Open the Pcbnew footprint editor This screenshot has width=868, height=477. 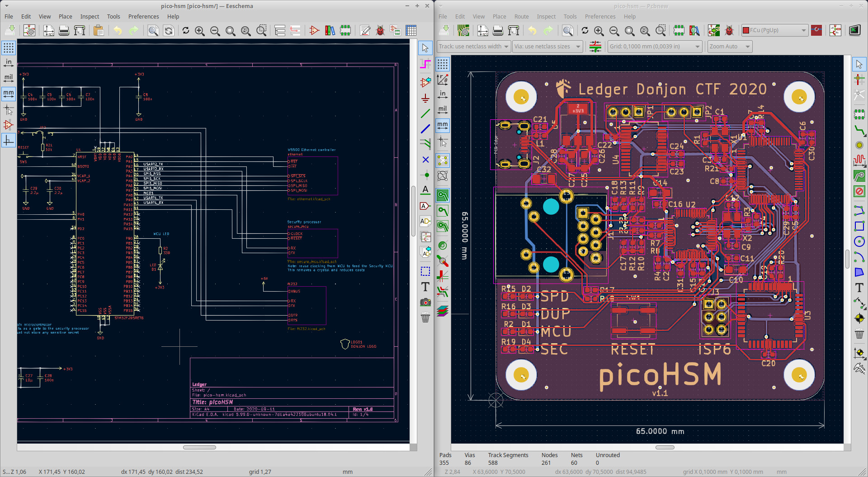pyautogui.click(x=679, y=31)
